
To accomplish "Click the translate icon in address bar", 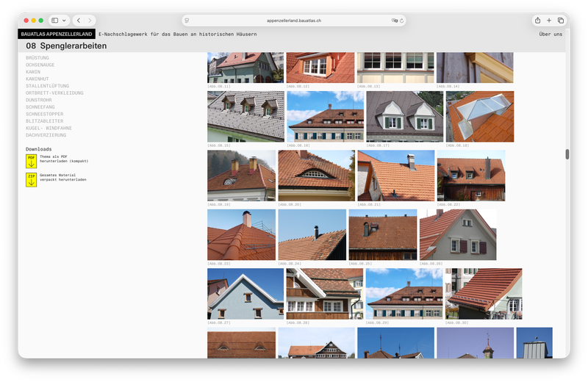I will coord(395,21).
